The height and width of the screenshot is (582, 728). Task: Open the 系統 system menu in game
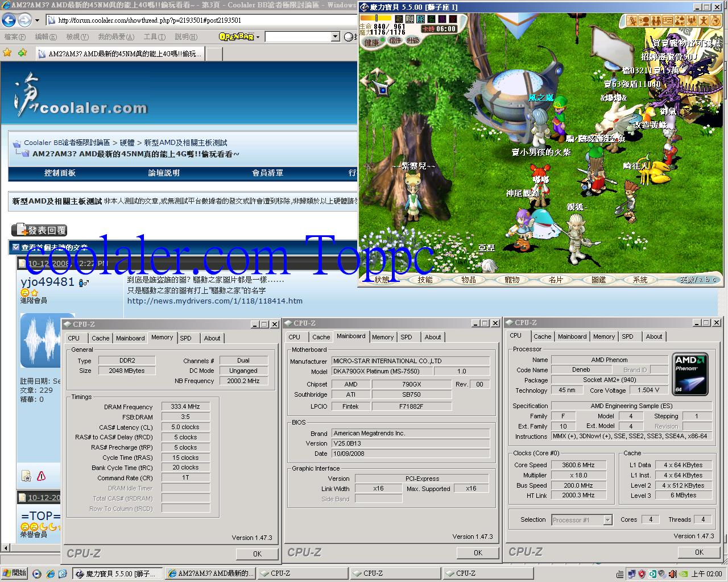click(640, 280)
